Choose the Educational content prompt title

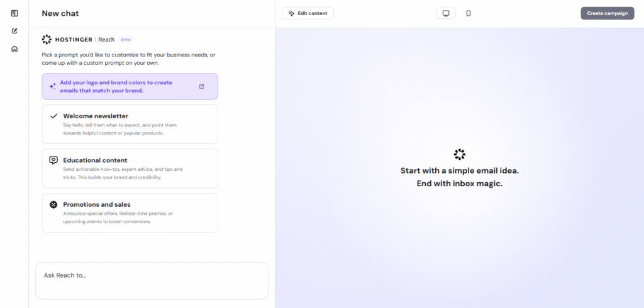coord(95,160)
